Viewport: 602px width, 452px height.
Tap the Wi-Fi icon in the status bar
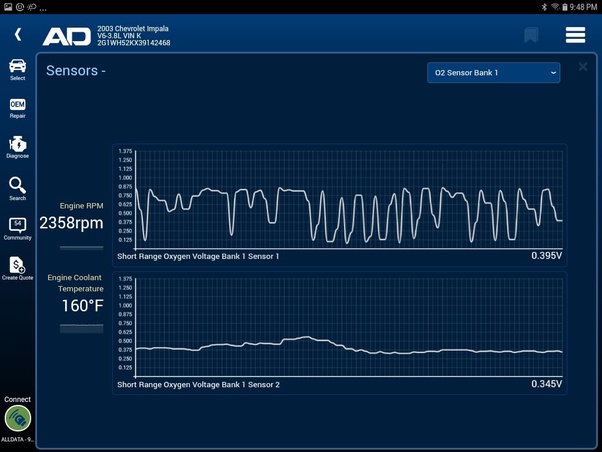[x=555, y=7]
